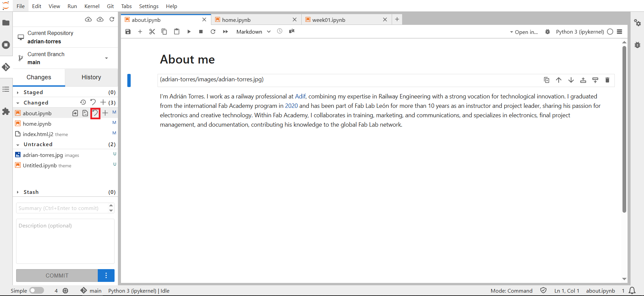Open the Markdown cell type dropdown
The height and width of the screenshot is (296, 644).
[x=253, y=32]
